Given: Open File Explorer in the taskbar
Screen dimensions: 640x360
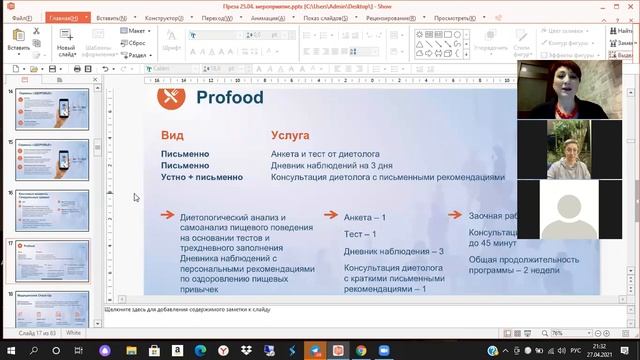Looking at the screenshot, I should point(131,351).
